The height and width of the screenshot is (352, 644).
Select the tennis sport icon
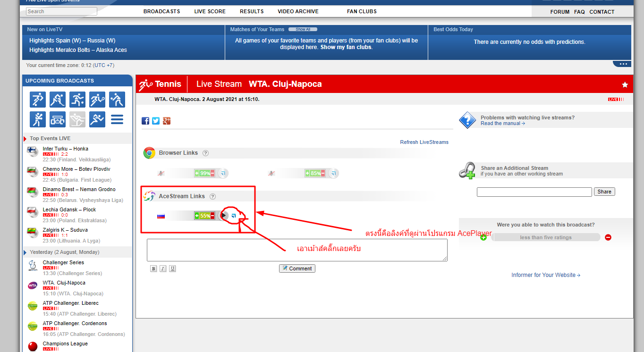coord(97,100)
